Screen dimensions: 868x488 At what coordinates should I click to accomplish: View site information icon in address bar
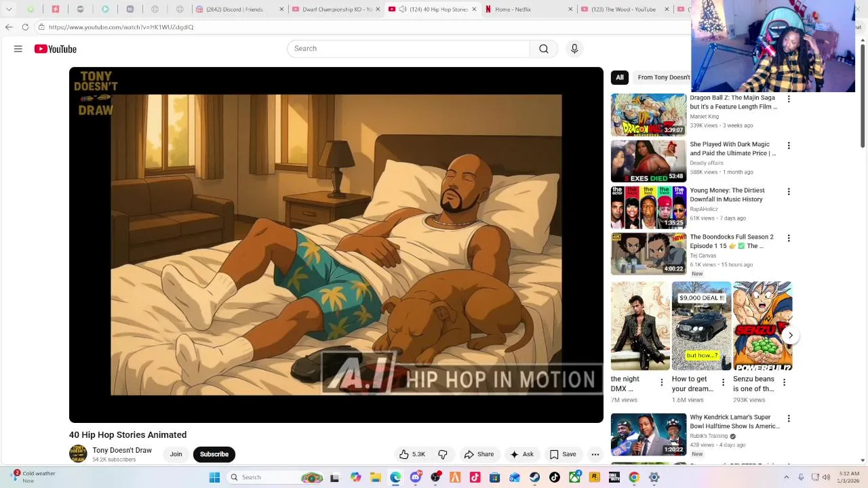click(42, 27)
